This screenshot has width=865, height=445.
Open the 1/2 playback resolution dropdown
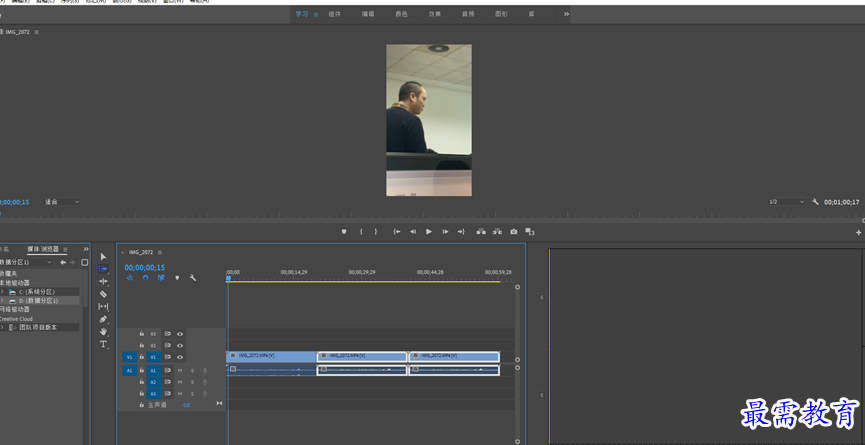tap(787, 202)
